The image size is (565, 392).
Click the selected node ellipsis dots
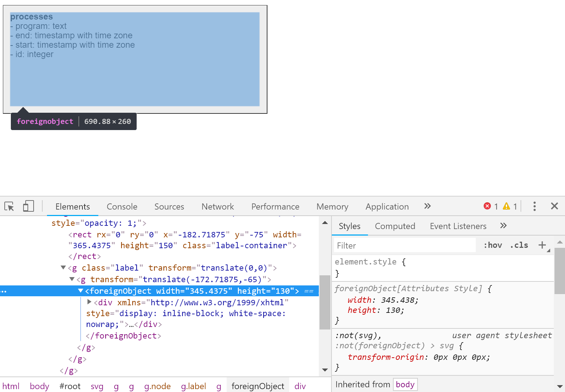(3, 291)
